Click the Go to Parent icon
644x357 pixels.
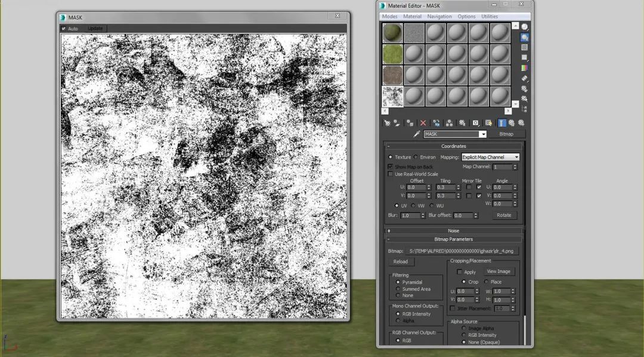click(512, 123)
